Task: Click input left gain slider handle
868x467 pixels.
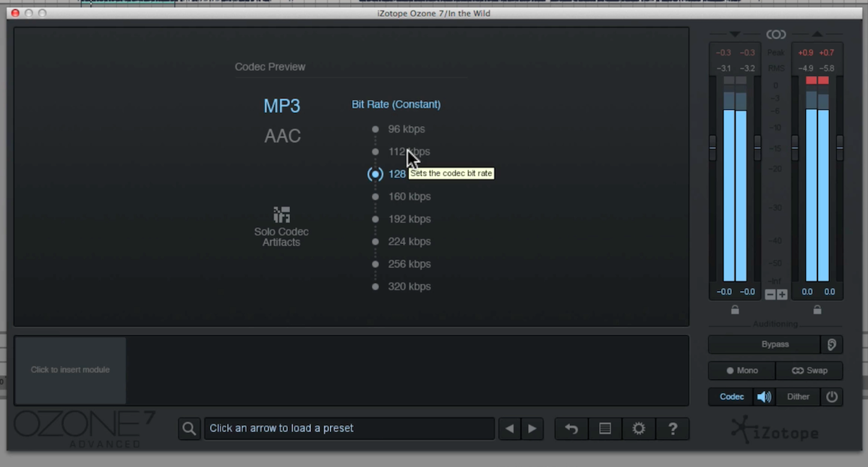Action: coord(712,148)
